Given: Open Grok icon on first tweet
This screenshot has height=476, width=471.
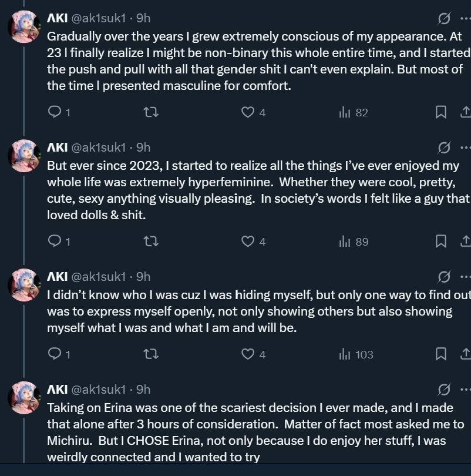Looking at the screenshot, I should click(x=445, y=18).
